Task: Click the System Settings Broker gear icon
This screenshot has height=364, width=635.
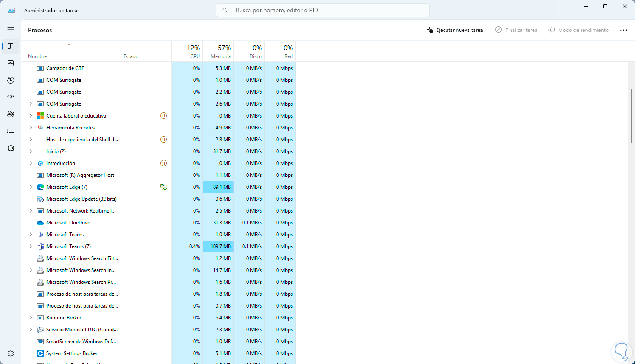Action: pyautogui.click(x=40, y=353)
